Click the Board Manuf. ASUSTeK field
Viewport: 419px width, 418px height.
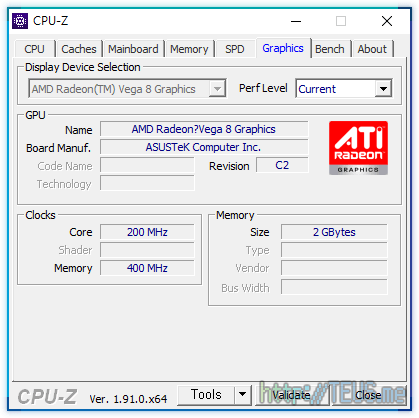[x=204, y=147]
